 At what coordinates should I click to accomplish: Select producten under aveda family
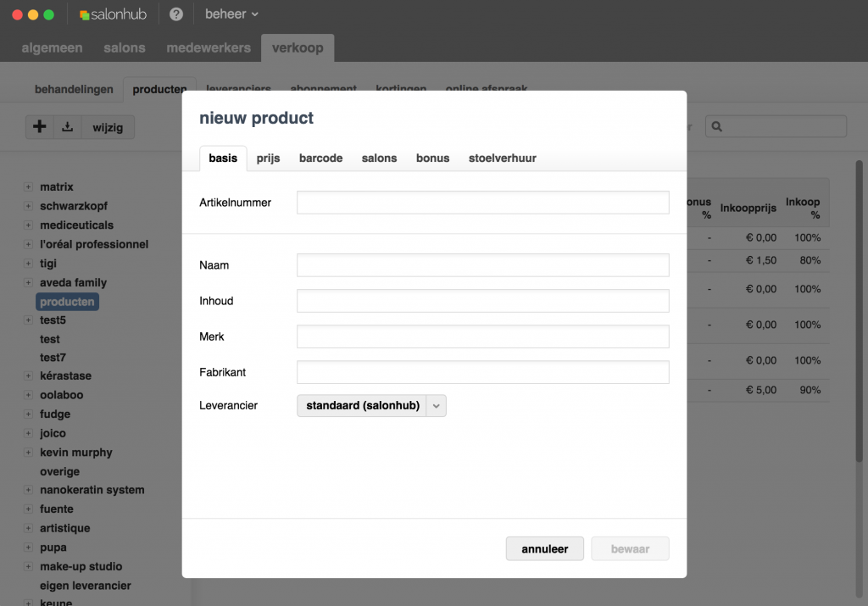67,301
